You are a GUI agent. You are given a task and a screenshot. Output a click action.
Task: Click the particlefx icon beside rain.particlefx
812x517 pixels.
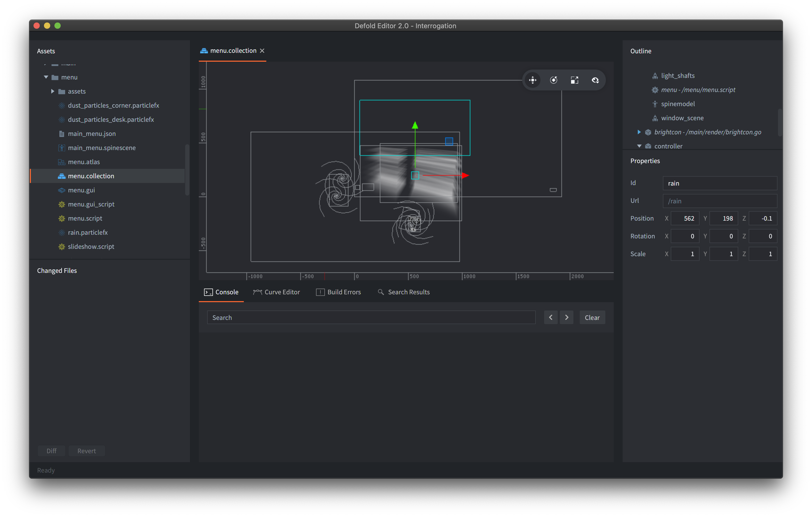pyautogui.click(x=62, y=232)
